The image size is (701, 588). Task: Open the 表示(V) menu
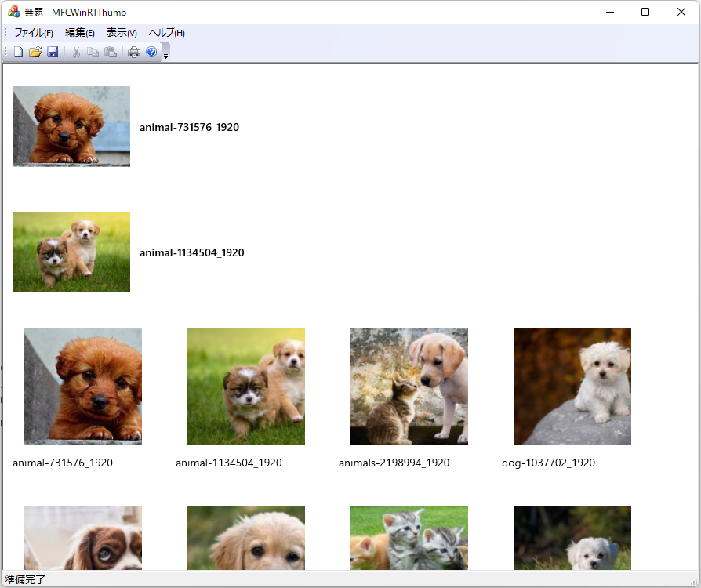point(122,33)
